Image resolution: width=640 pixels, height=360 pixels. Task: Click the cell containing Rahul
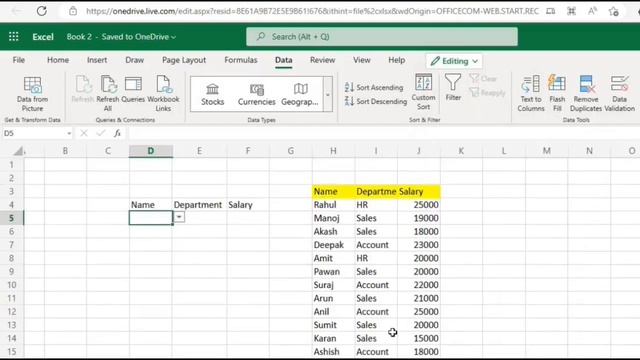(333, 205)
